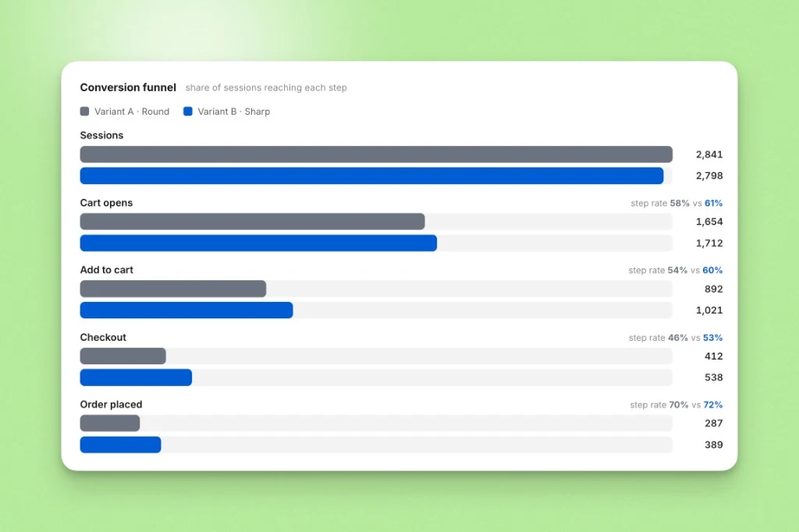Click the Checkout step label
Screen dimensions: 799x532
coord(103,337)
